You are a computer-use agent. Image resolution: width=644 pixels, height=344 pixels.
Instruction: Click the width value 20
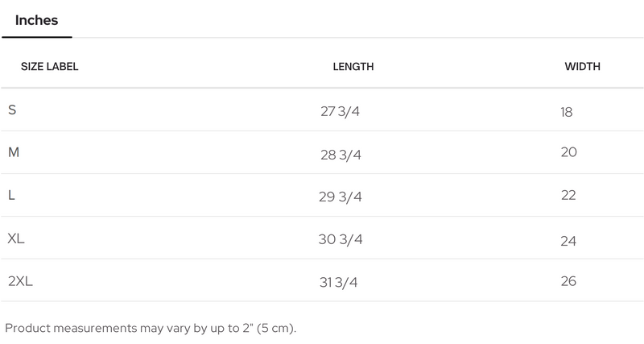(x=568, y=152)
